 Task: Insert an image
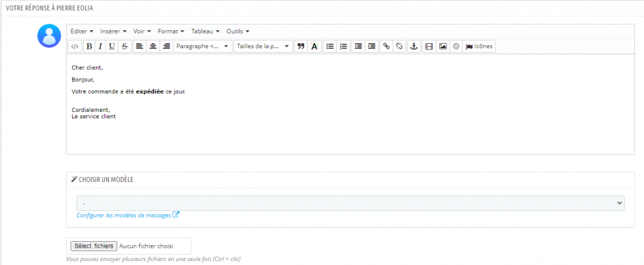[x=443, y=46]
